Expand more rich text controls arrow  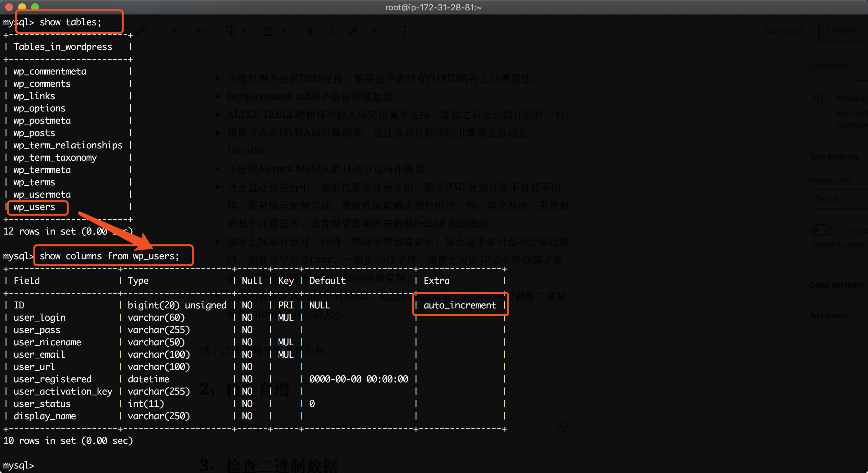pos(374,31)
